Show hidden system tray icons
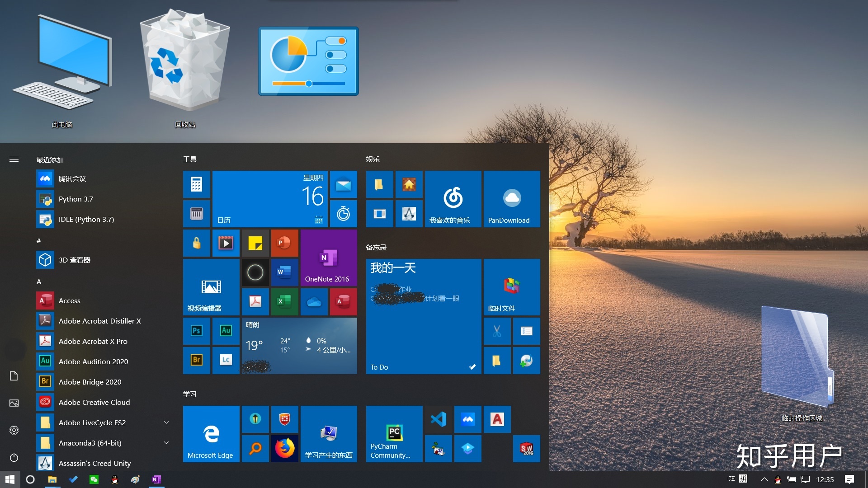868x488 pixels. pyautogui.click(x=764, y=479)
